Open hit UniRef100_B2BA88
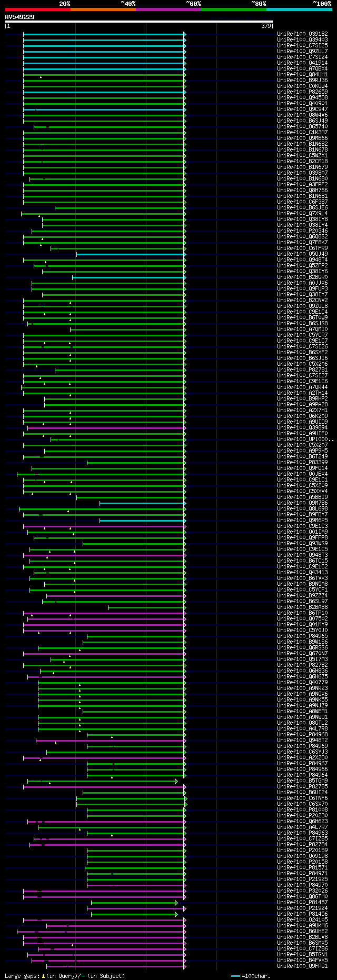337x980 pixels. click(302, 607)
